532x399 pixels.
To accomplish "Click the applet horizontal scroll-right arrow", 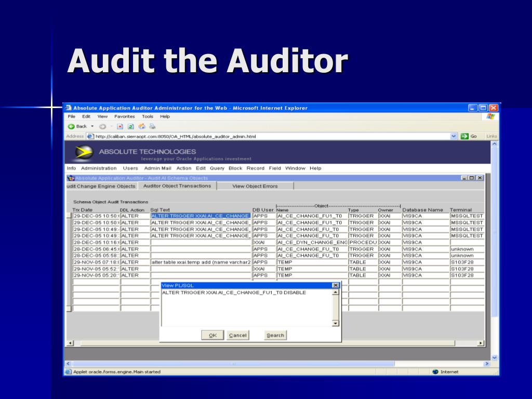I will pyautogui.click(x=481, y=343).
